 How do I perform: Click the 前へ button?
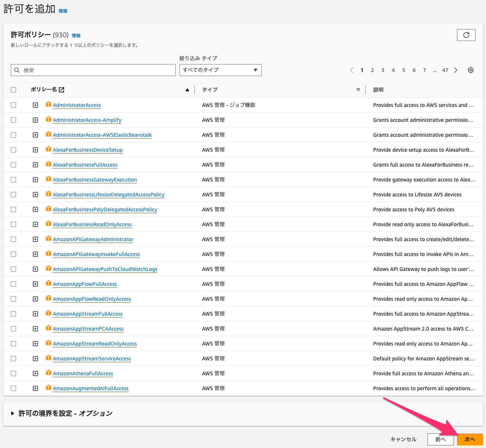point(441,439)
